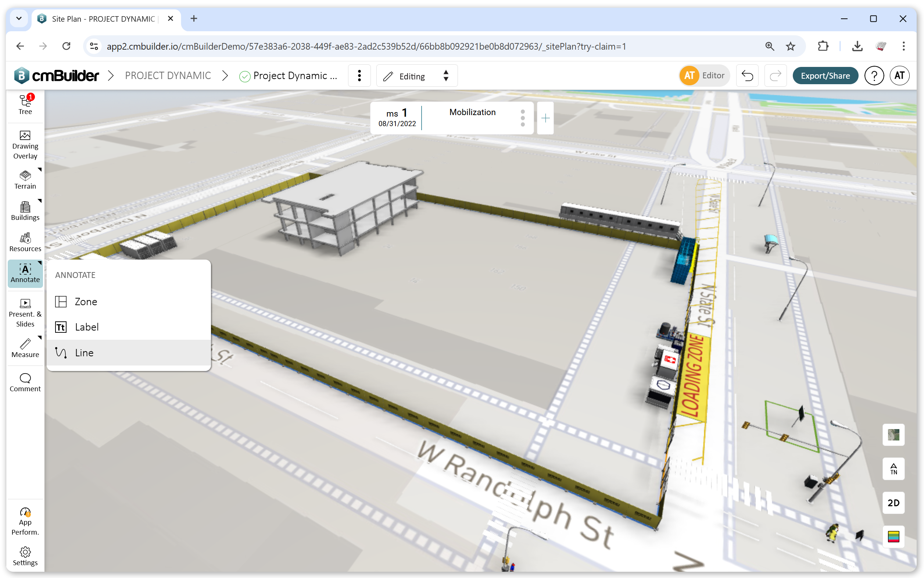Open Present. & Slides
924x578 pixels.
pos(25,313)
